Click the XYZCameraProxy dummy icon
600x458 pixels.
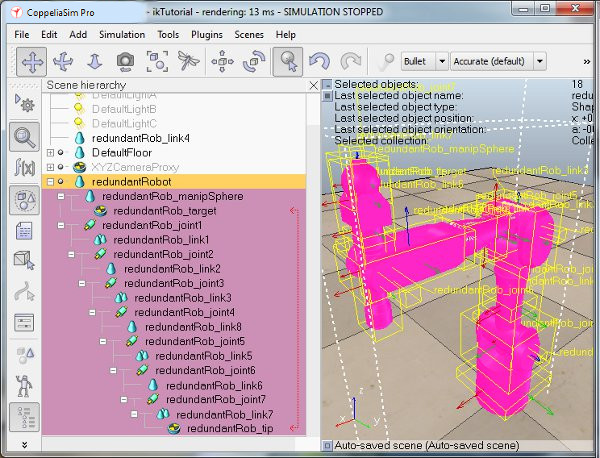[79, 167]
